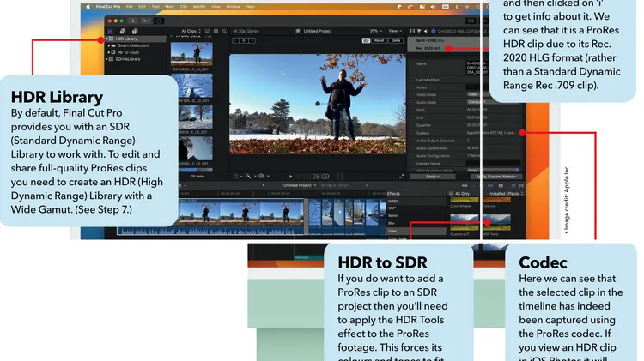Viewport: 644px width, 361px height.
Task: Open the Help menu
Action: tap(251, 7)
